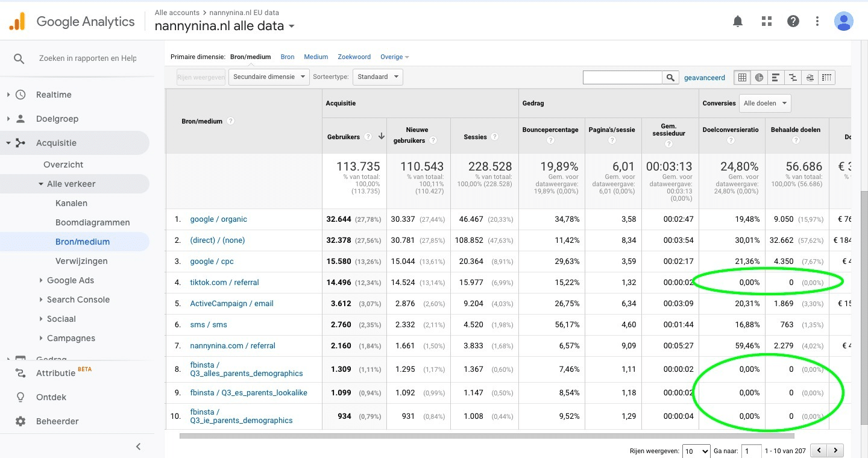
Task: Click the search magnifier beside the filter field
Action: 670,77
